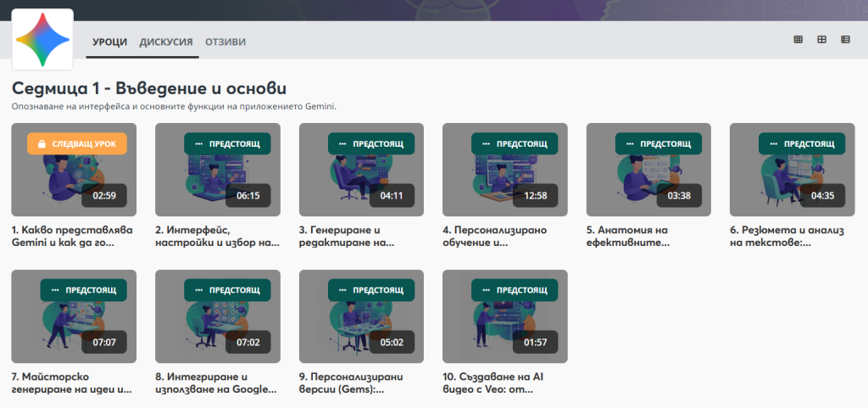868x408 pixels.
Task: Click ПРЕДСТОЯЩ badge on lesson 10
Action: coord(515,290)
